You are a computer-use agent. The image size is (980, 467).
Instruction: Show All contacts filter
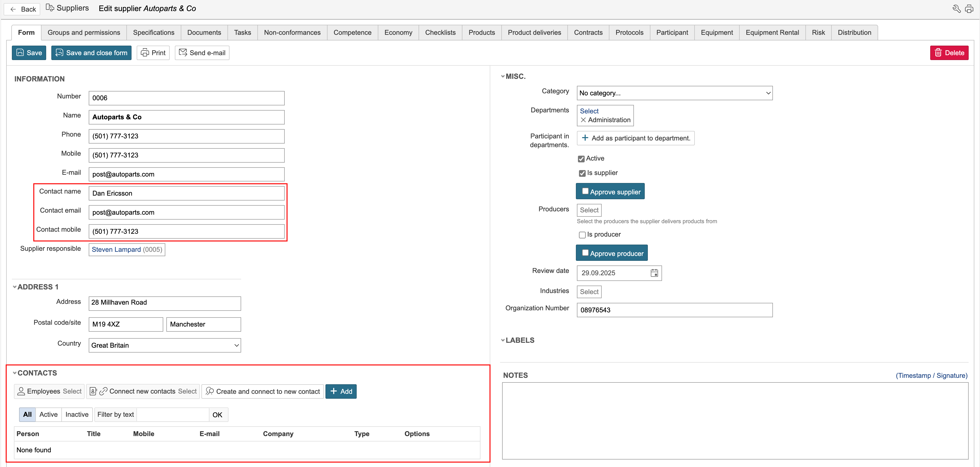27,414
